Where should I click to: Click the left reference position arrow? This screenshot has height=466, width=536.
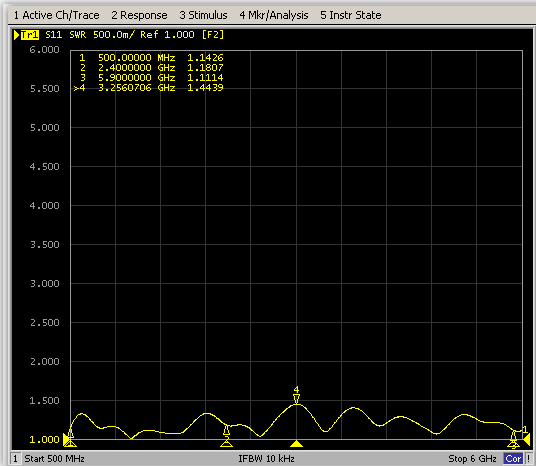(66, 440)
